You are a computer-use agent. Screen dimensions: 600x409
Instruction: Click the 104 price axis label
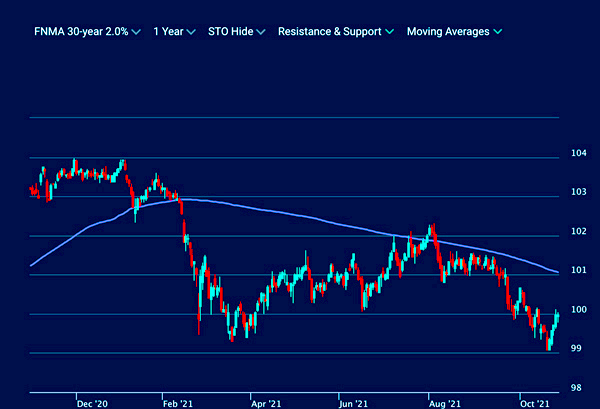(x=578, y=153)
